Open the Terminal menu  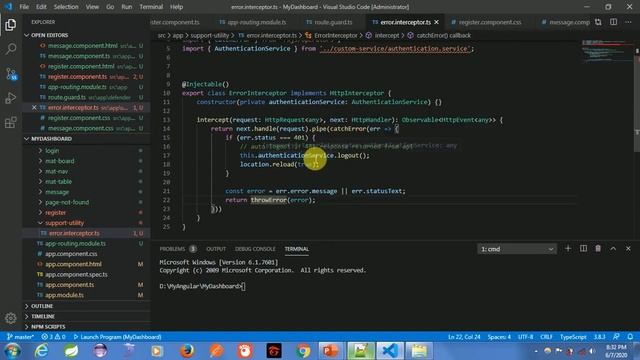click(151, 7)
